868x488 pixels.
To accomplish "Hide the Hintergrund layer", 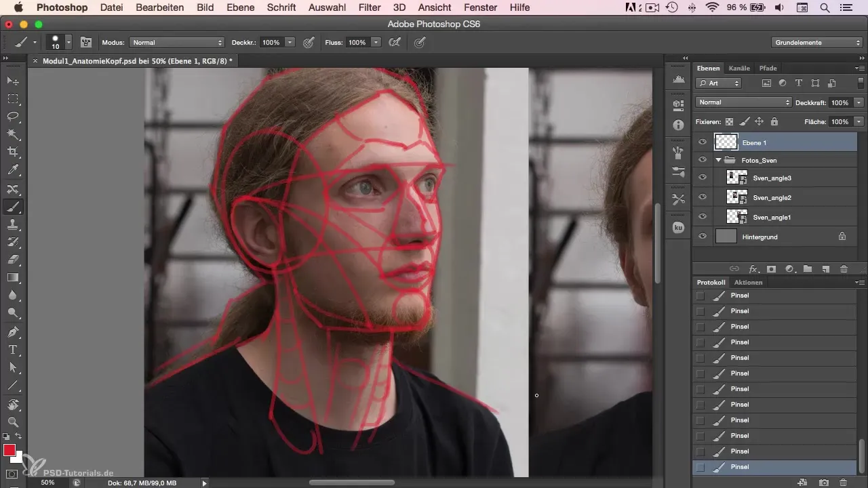I will click(x=703, y=237).
